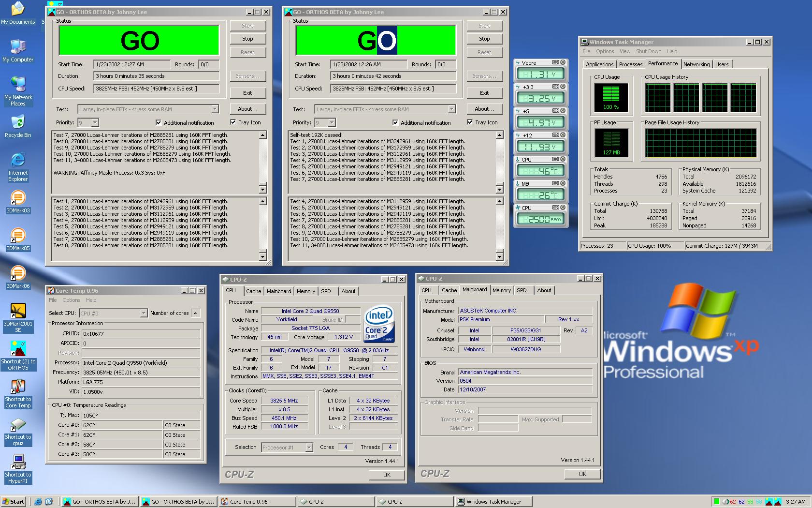Click the Intel Core 2 Quad logo
This screenshot has width=812, height=508.
(x=379, y=324)
